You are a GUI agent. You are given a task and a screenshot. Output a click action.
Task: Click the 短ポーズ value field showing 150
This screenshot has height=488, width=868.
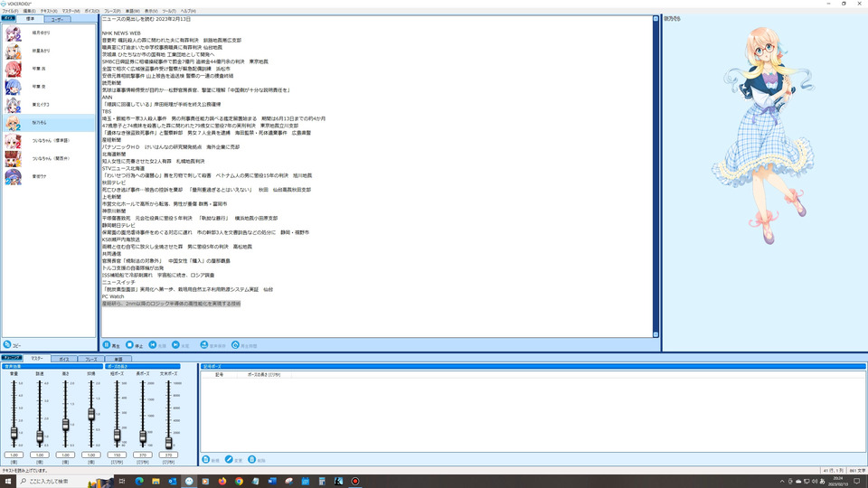point(117,455)
